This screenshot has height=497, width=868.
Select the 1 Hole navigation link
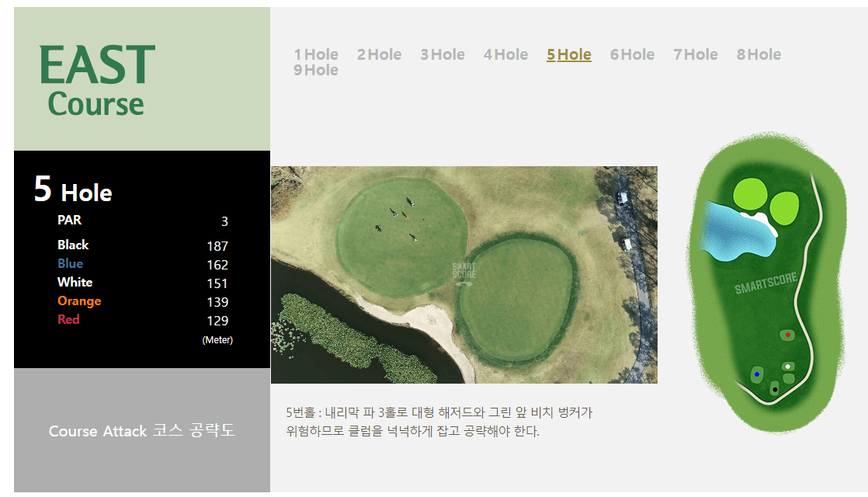[x=316, y=54]
